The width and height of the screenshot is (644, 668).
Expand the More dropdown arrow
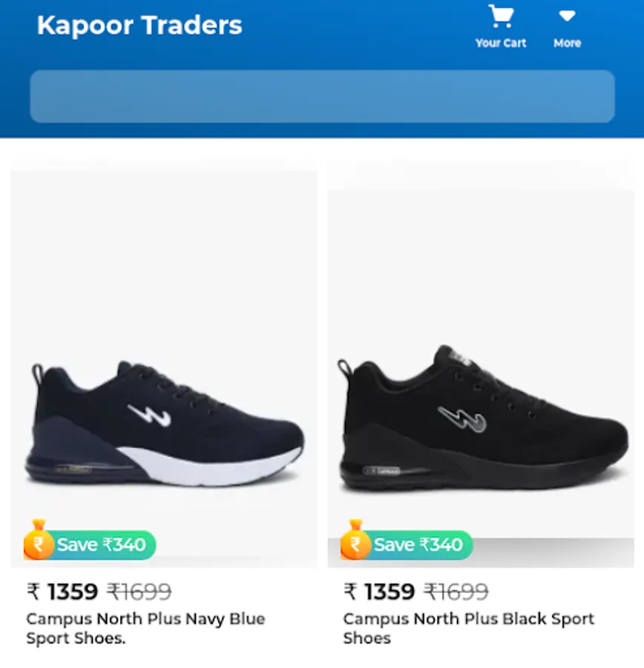(x=567, y=16)
